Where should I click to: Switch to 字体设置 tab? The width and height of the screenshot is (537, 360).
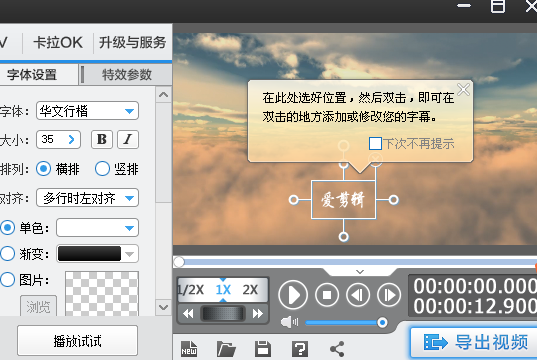[32, 75]
